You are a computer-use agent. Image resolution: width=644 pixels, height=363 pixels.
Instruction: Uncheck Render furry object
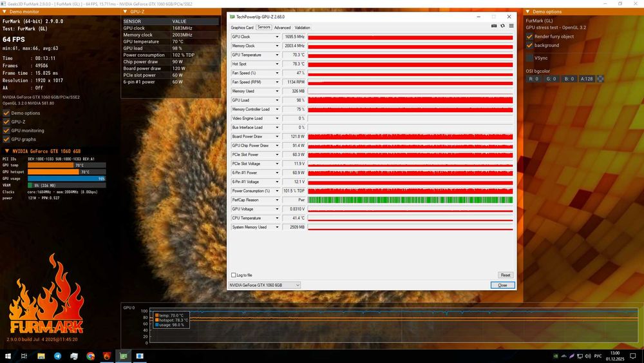click(x=529, y=37)
